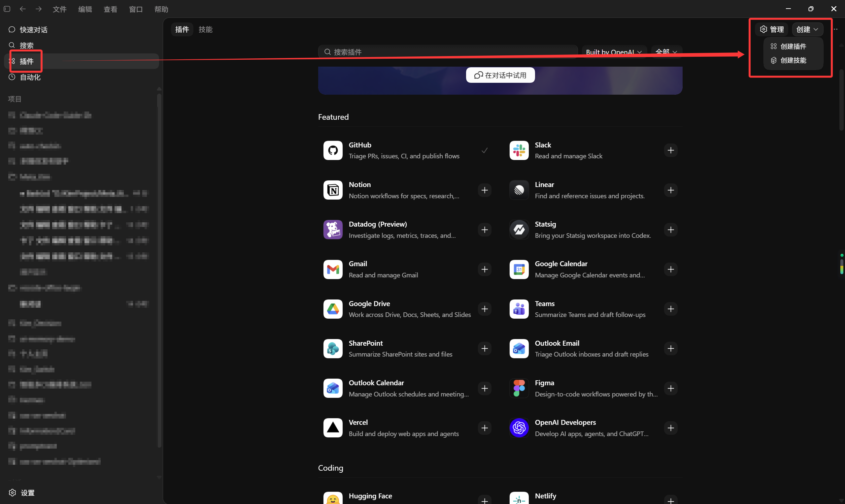Click 在对话中试用 button
The height and width of the screenshot is (504, 845).
pos(500,75)
